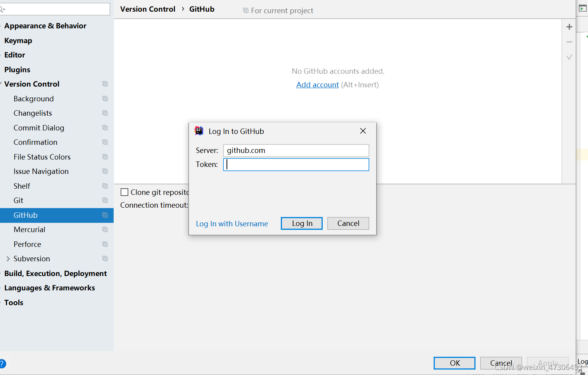Open the Tools settings category
Viewport: 588px width, 375px height.
pos(14,302)
